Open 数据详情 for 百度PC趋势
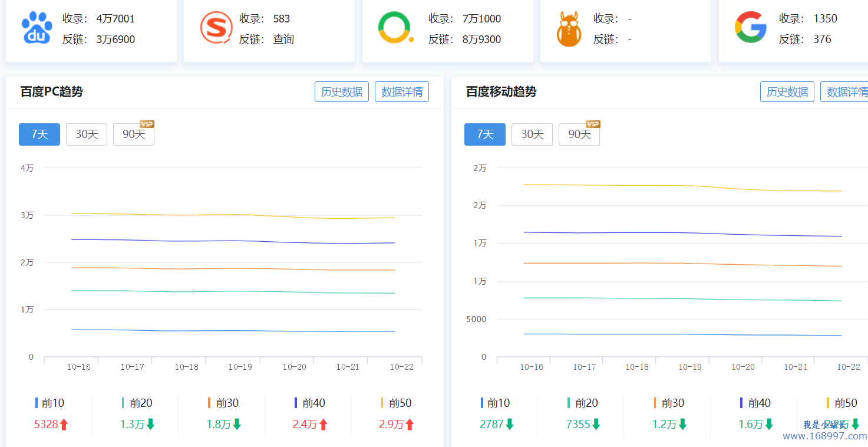This screenshot has height=447, width=868. tap(402, 92)
